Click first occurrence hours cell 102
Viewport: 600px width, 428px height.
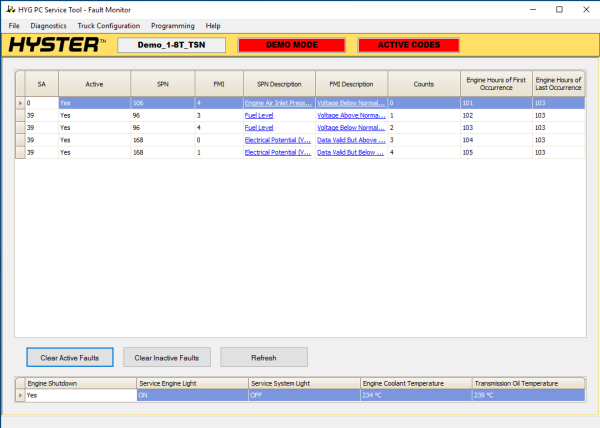coord(496,115)
